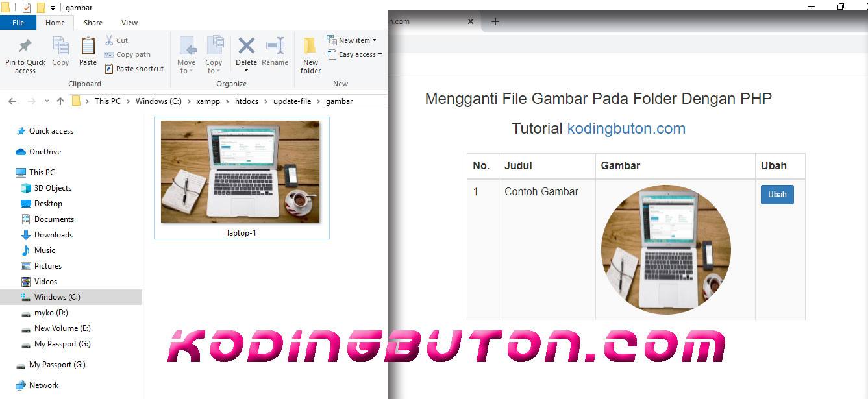Image resolution: width=868 pixels, height=399 pixels.
Task: Expand the New item dropdown
Action: 353,40
